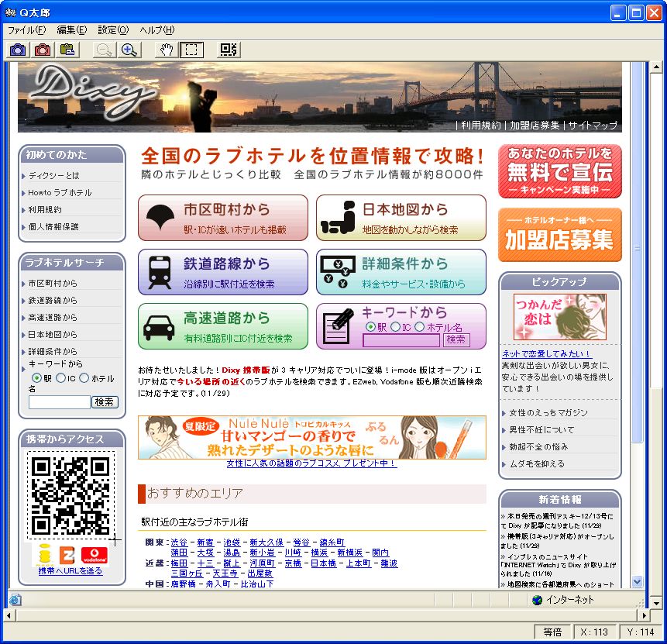
Task: Select the ホテル名 radio in the left sidebar
Action: 84,378
